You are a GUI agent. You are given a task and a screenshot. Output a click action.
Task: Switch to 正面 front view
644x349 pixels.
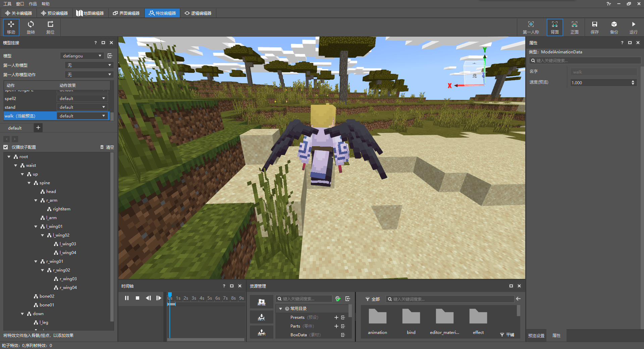(x=575, y=27)
